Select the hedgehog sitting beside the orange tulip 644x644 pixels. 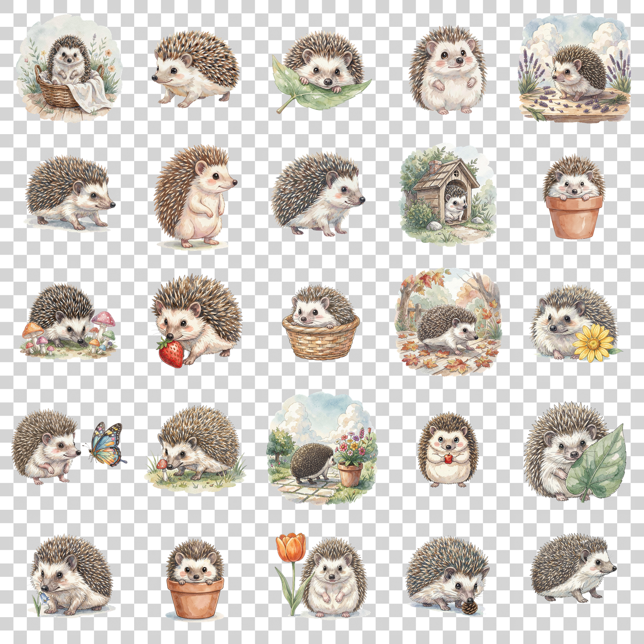click(x=335, y=579)
